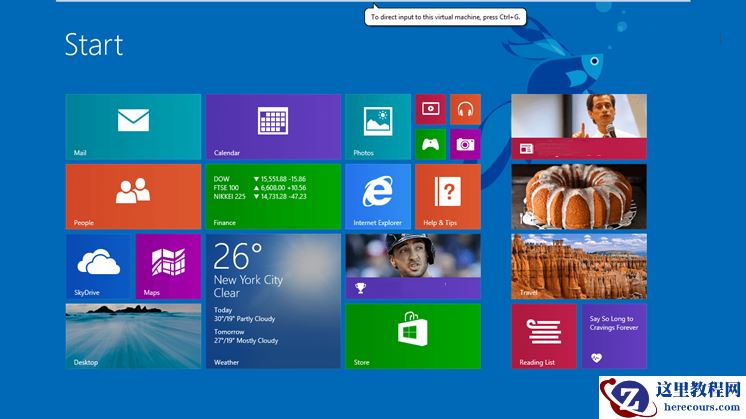
Task: Click the 'Start' heading text
Action: click(x=94, y=45)
